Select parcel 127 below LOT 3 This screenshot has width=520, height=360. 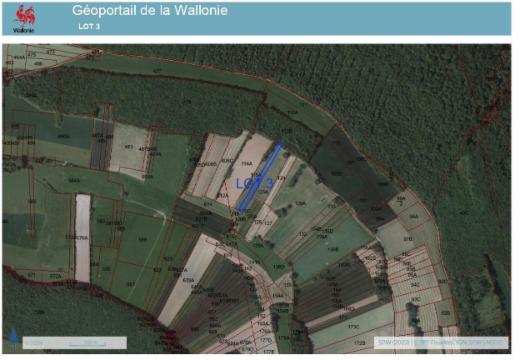[x=268, y=223]
